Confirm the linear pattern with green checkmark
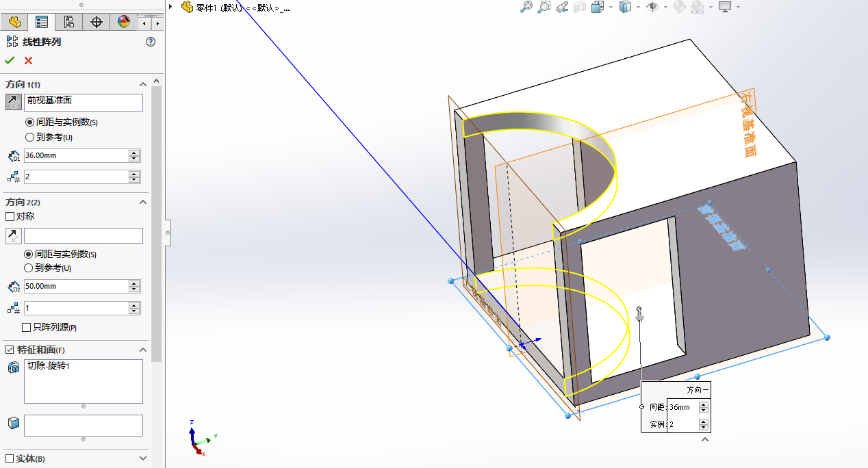868x468 pixels. click(10, 61)
